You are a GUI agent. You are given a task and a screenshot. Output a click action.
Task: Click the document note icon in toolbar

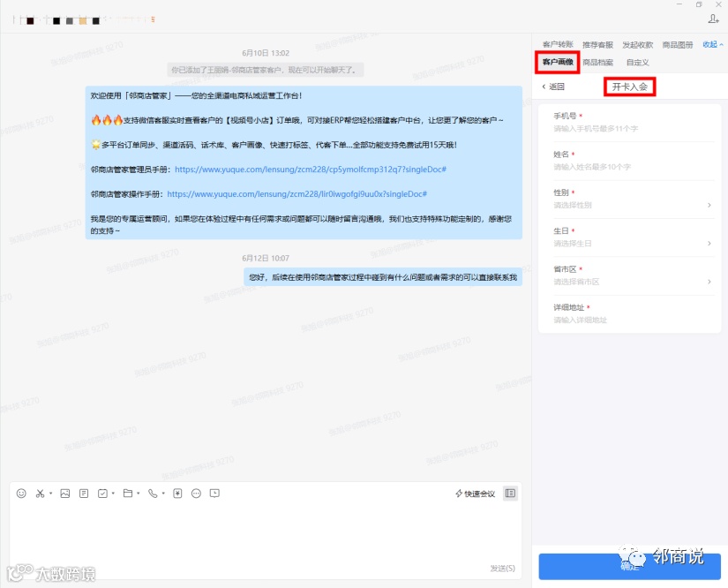coord(84,494)
